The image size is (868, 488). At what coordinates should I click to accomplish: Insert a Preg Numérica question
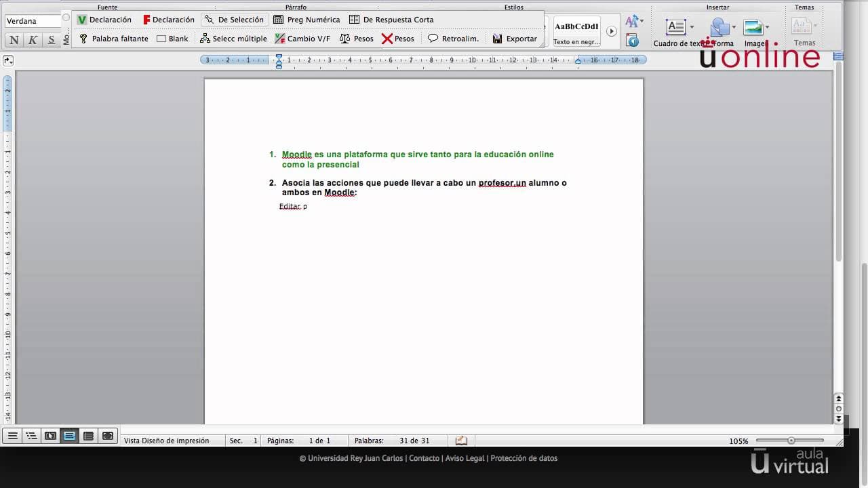307,20
